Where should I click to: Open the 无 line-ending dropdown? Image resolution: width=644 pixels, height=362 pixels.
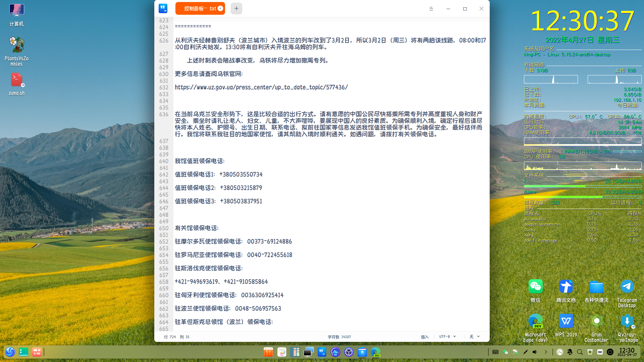pyautogui.click(x=474, y=337)
